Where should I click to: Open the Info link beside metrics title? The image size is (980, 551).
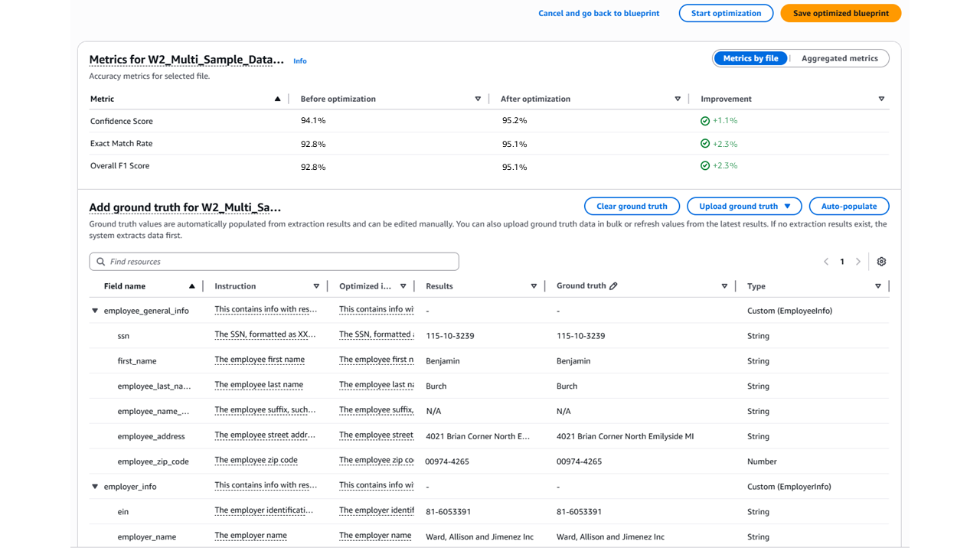[x=300, y=61]
